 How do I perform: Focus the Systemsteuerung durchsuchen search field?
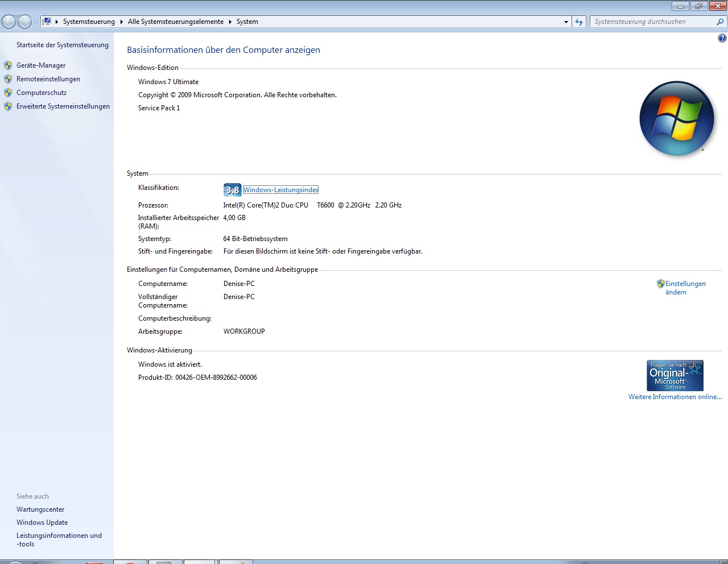pyautogui.click(x=653, y=22)
